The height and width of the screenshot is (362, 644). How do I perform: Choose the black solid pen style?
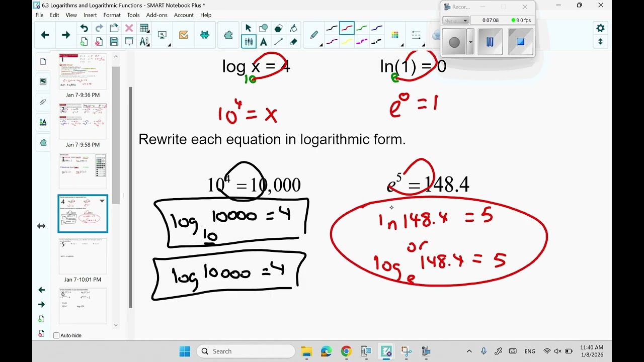point(332,28)
